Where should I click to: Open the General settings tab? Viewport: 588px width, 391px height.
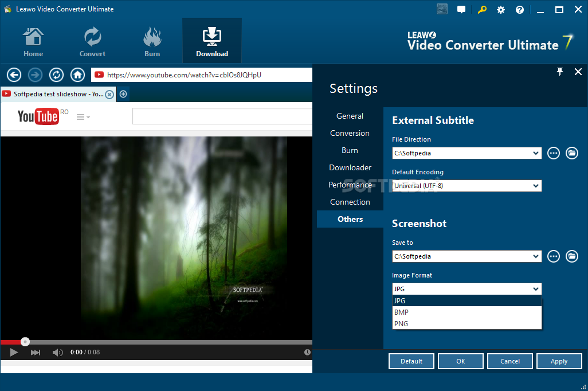click(x=350, y=116)
